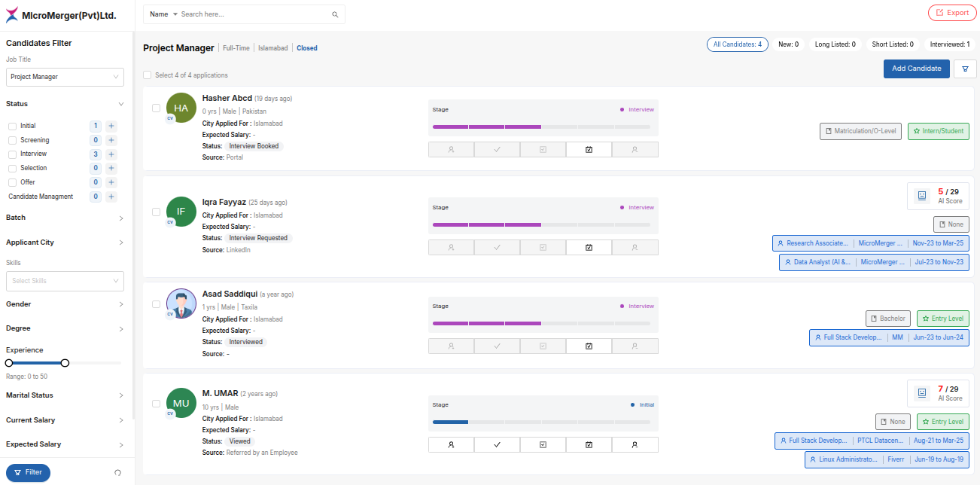Viewport: 980px width, 485px height.
Task: Select Asad Saddiqui's candidate checkbox
Action: pos(156,304)
